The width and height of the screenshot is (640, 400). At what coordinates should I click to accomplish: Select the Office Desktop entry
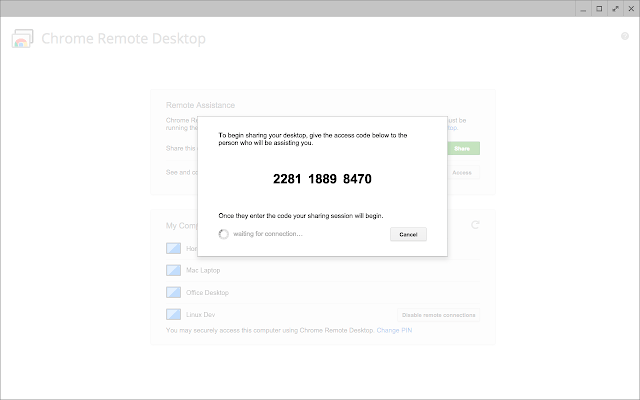click(206, 292)
